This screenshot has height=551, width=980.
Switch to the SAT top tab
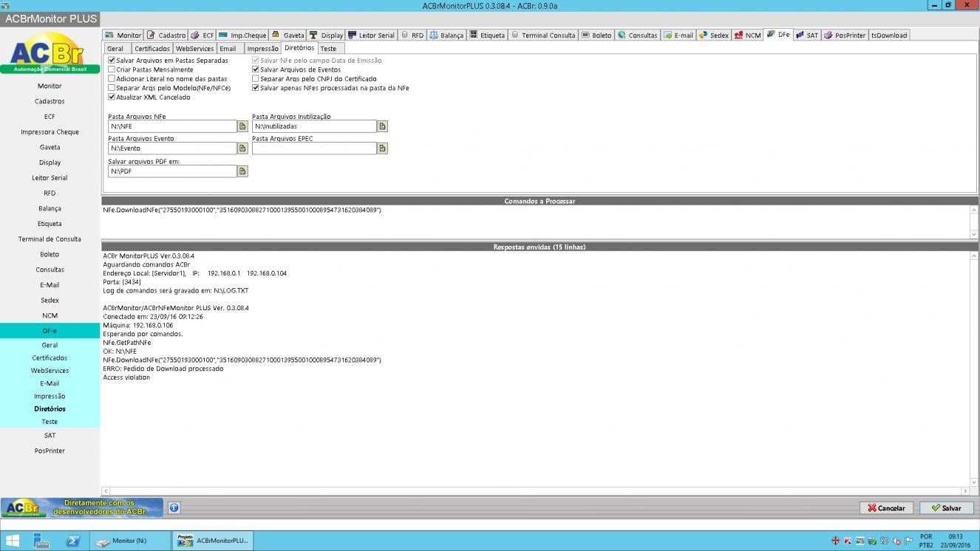click(x=807, y=35)
